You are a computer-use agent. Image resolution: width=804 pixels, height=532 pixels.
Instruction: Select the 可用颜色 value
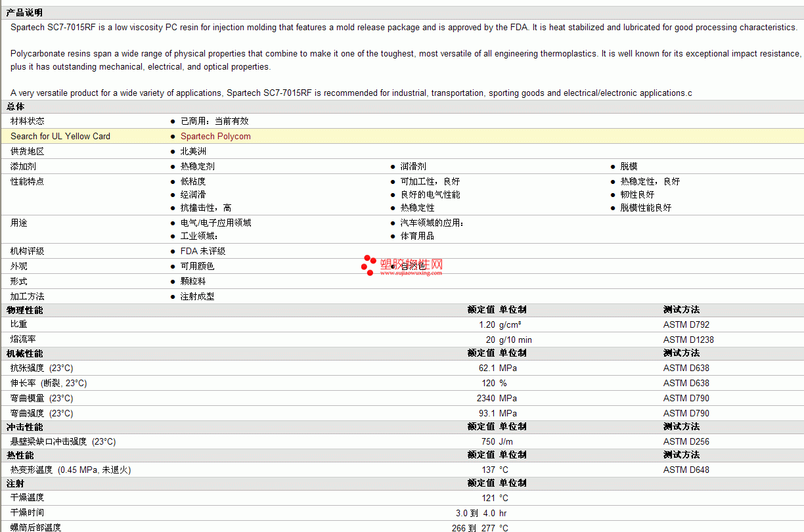(197, 266)
